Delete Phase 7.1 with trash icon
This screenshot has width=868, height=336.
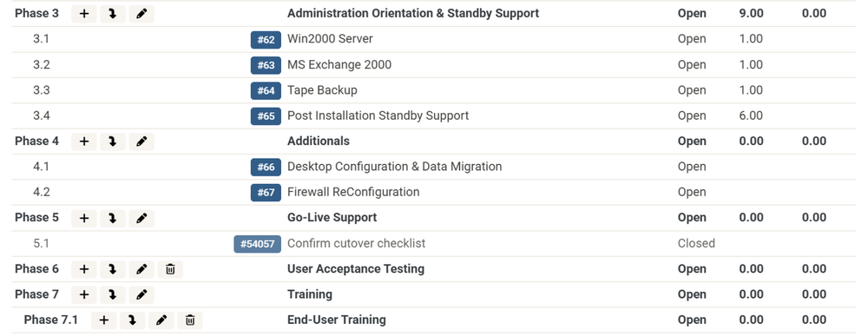pos(190,320)
